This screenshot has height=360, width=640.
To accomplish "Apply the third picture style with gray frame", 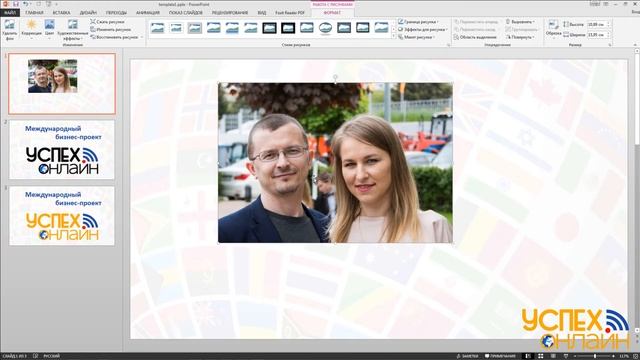I will click(195, 28).
